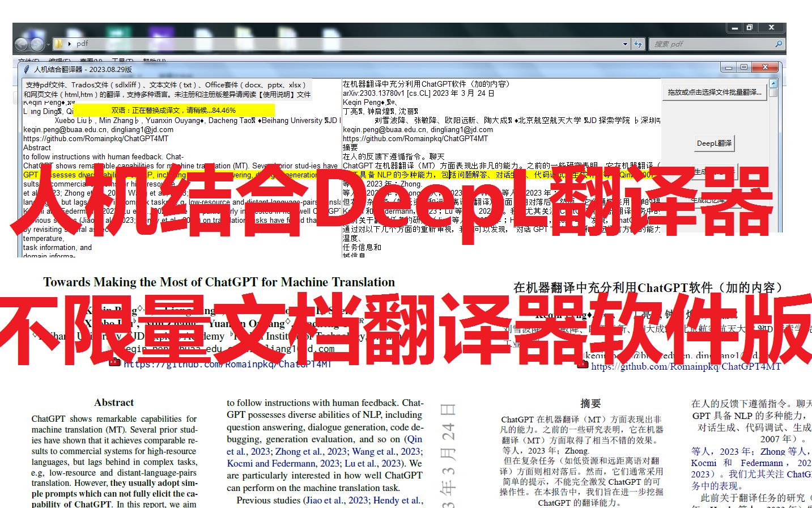This screenshot has width=812, height=508.
Task: Click arXiv:2303.13780v1 line in translation pane
Action: point(418,93)
